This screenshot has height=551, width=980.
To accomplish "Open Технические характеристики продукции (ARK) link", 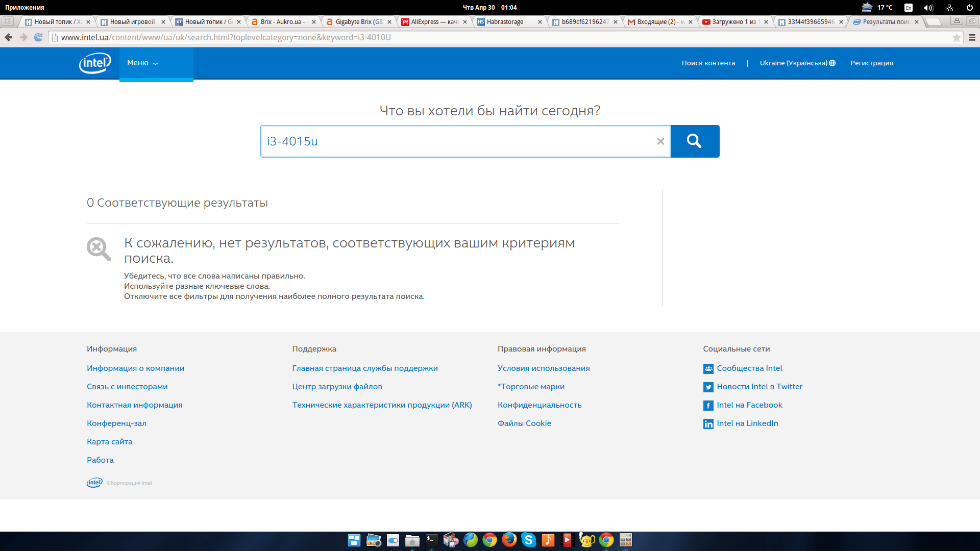I will [x=382, y=405].
